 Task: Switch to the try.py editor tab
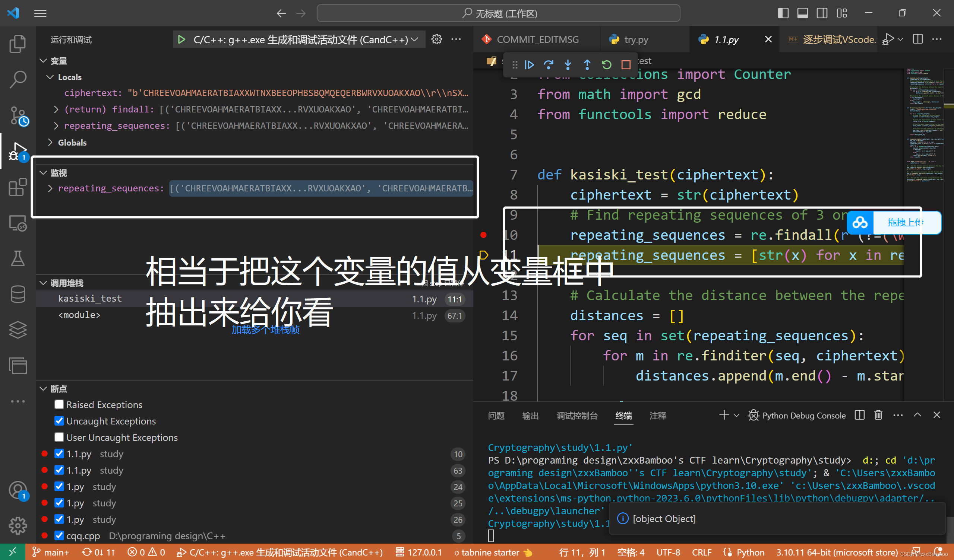635,39
